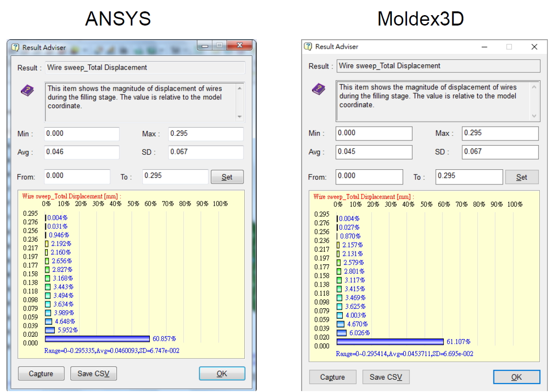Click the 3.117% label in Moldex3D chart
Screen dimensions: 554x392
coord(355,280)
